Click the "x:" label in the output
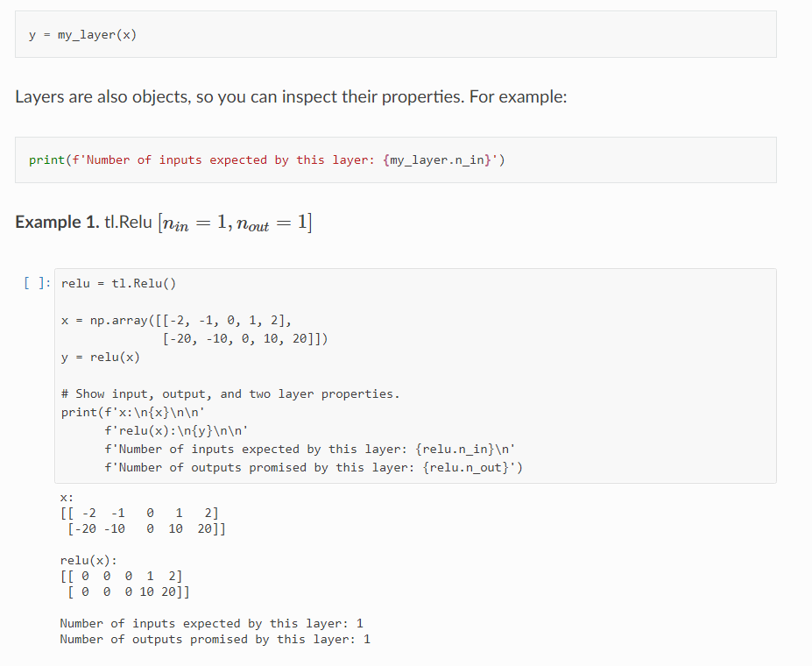 tap(67, 498)
